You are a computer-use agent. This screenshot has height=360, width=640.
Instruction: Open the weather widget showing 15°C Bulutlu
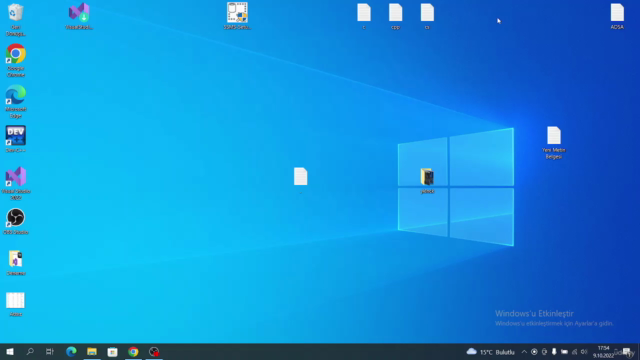coord(491,352)
